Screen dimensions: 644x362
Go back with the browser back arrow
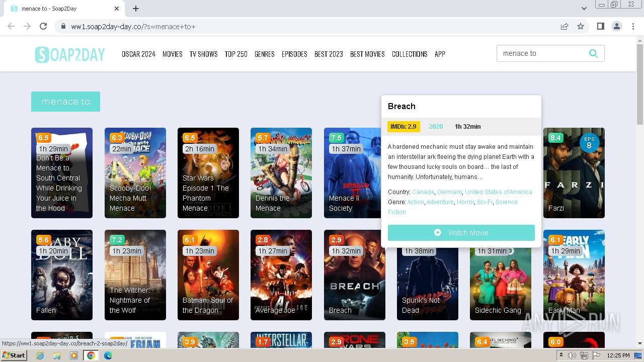(11, 26)
